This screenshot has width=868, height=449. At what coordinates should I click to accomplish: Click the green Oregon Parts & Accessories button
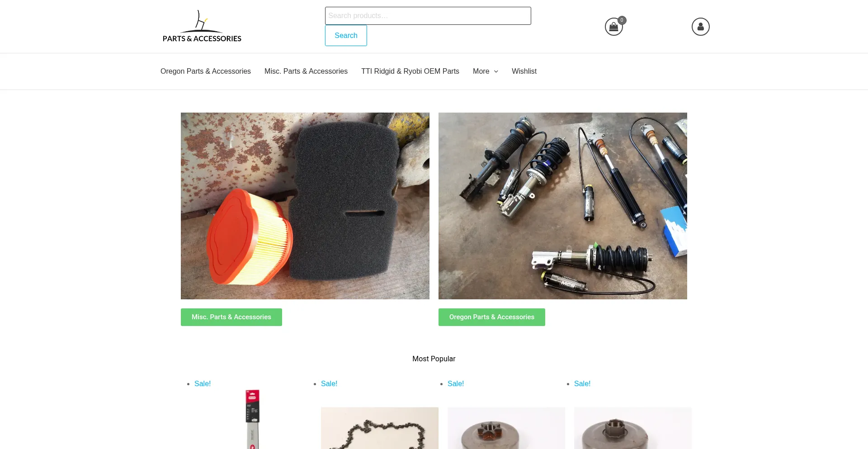492,317
